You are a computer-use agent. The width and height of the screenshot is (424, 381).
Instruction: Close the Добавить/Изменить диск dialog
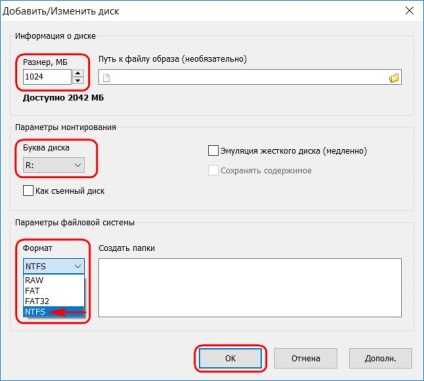(x=410, y=11)
